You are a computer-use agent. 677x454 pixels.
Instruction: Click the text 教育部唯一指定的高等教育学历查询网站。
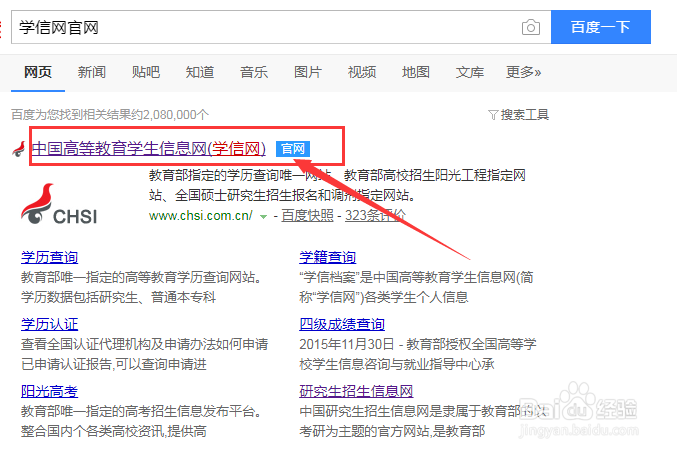click(143, 277)
